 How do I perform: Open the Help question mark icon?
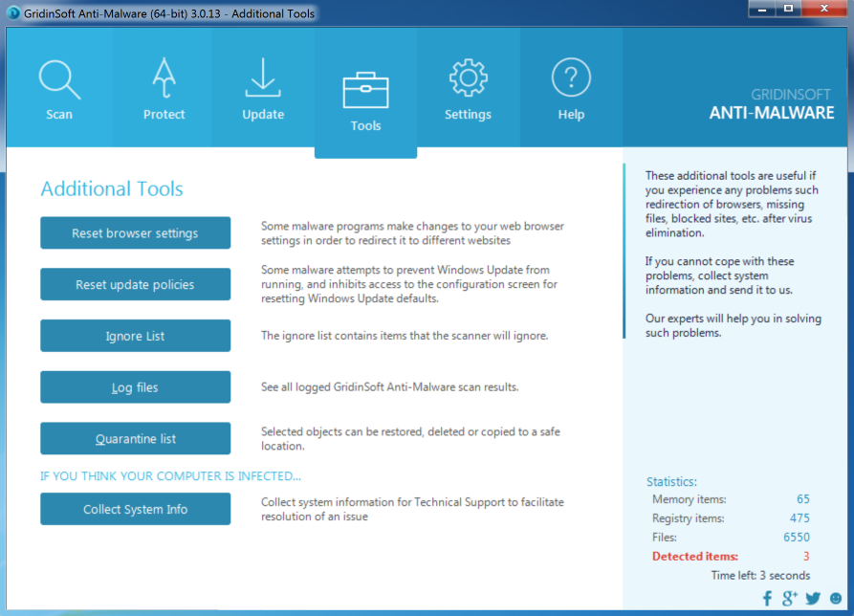point(571,77)
